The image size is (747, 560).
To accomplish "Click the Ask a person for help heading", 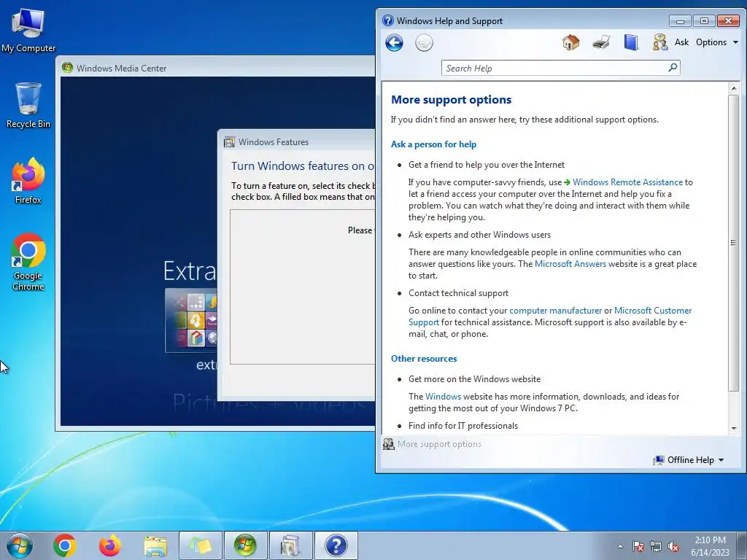I will (433, 144).
